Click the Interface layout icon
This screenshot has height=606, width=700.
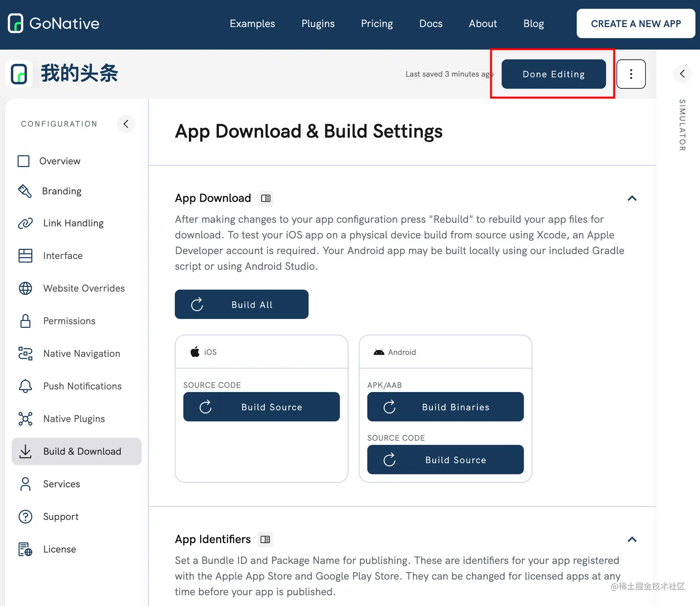pyautogui.click(x=25, y=256)
